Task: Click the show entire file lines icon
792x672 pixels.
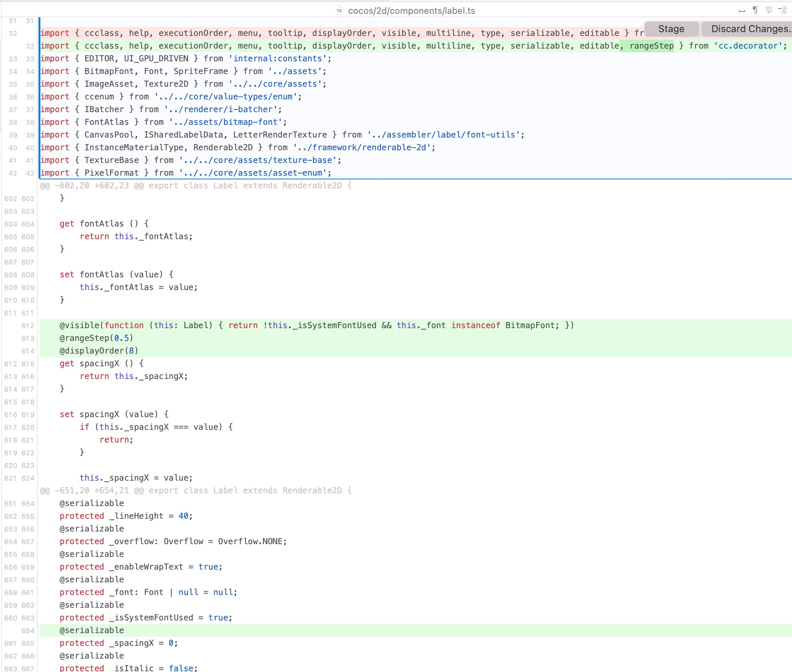Action: coord(782,11)
